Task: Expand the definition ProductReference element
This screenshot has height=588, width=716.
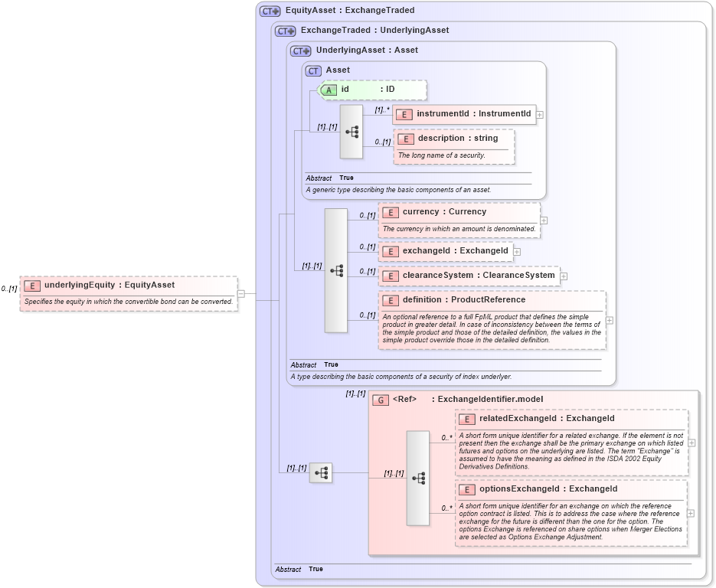Action: coord(608,319)
